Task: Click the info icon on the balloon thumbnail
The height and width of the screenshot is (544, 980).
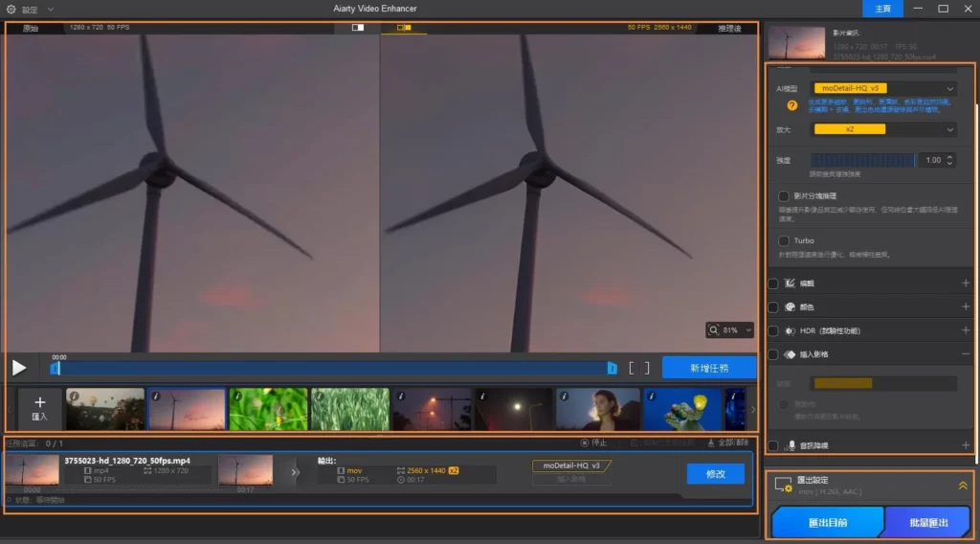Action: [74, 396]
